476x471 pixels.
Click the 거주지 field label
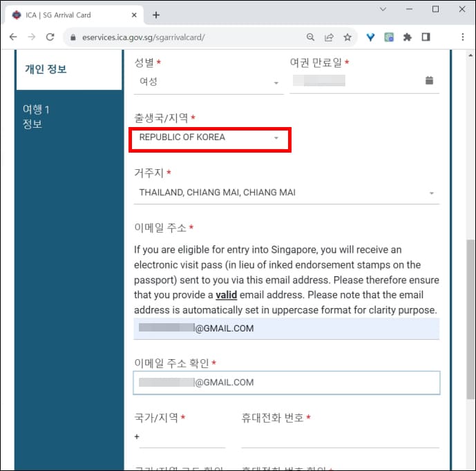click(149, 173)
